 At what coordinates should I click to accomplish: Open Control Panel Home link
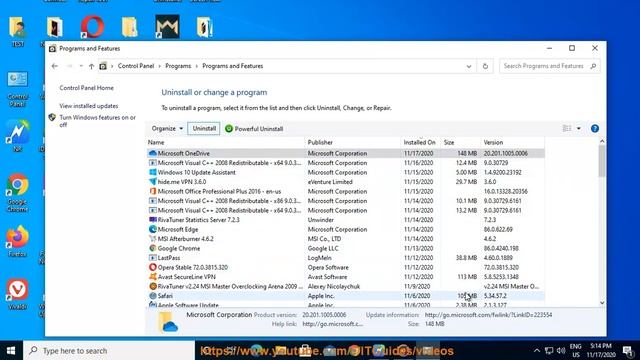click(87, 88)
